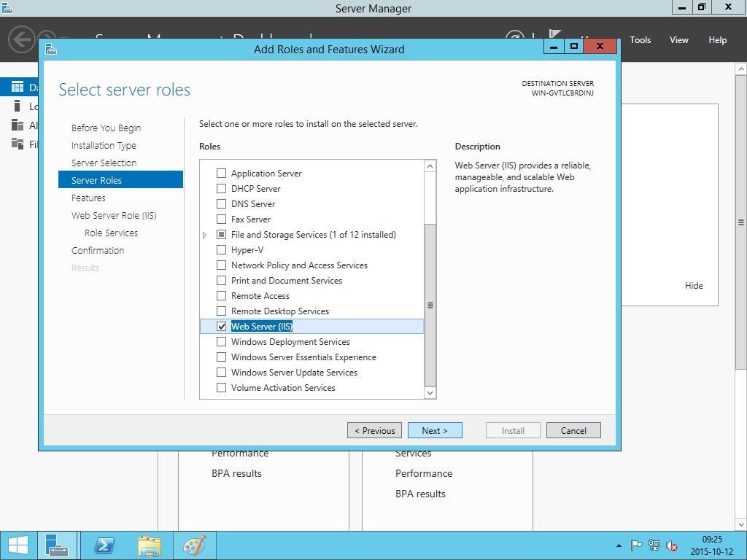Image resolution: width=747 pixels, height=560 pixels.
Task: Check Print and Document Services
Action: [x=221, y=281]
